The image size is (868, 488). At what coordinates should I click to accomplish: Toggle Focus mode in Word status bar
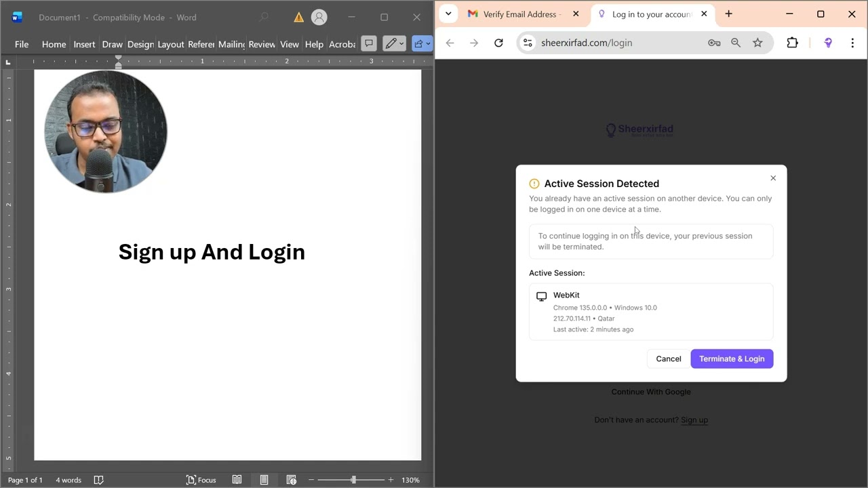[201, 480]
